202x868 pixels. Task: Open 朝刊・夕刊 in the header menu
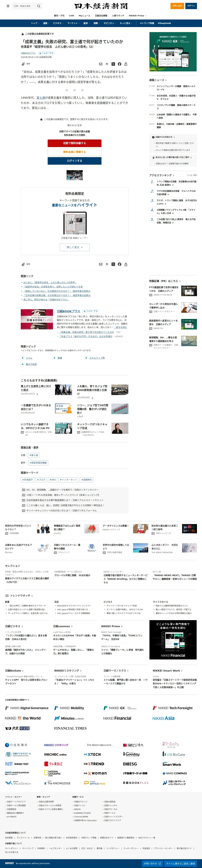coord(59,16)
